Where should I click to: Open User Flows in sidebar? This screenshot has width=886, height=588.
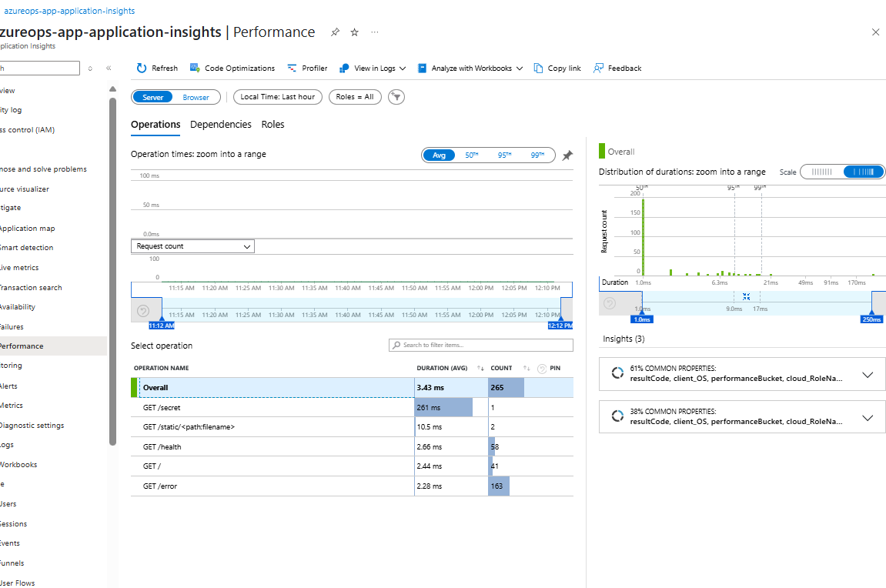pyautogui.click(x=18, y=583)
